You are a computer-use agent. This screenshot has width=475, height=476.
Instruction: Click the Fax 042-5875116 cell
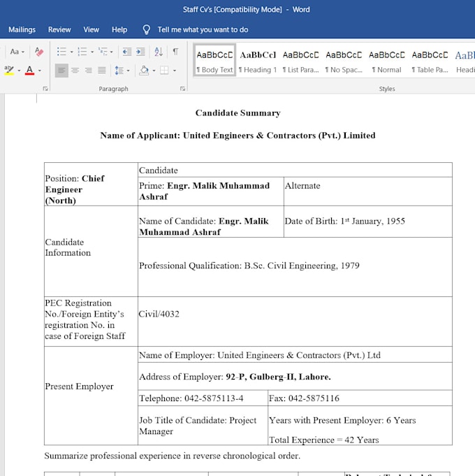pyautogui.click(x=360, y=398)
